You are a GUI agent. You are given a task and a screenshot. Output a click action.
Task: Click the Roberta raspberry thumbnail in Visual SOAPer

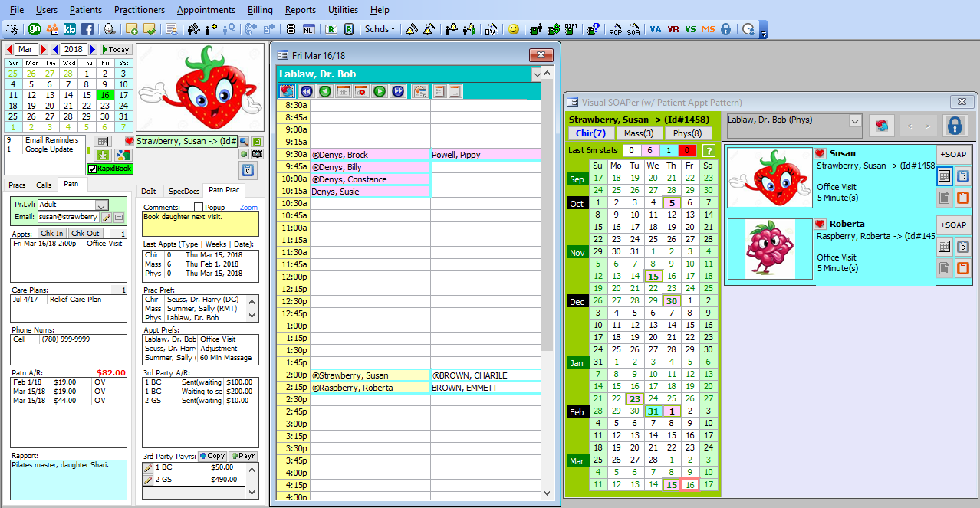tap(770, 249)
